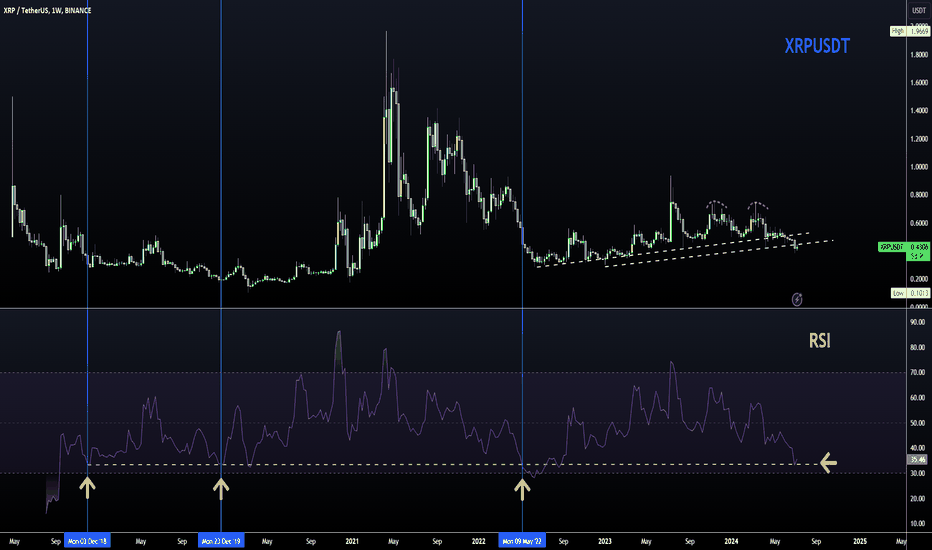Click the 1.6000 level on the price scale
Screen dimensions: 932x550
[x=919, y=83]
